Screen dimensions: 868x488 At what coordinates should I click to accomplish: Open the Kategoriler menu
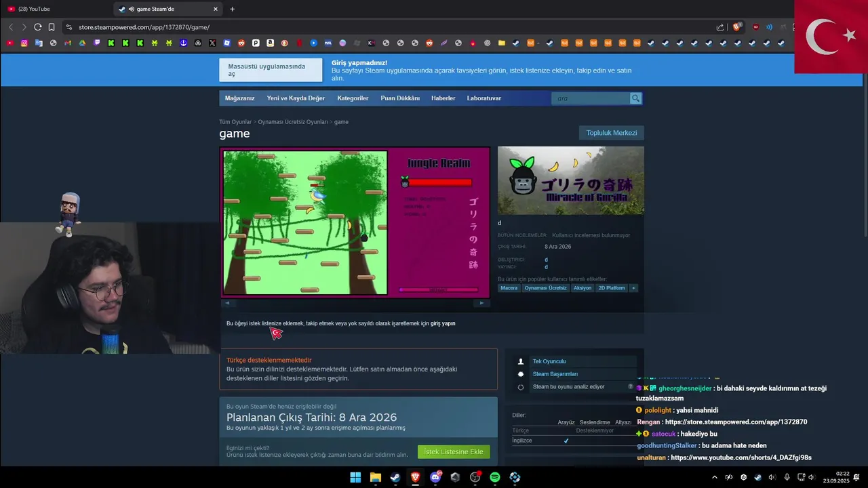tap(353, 98)
